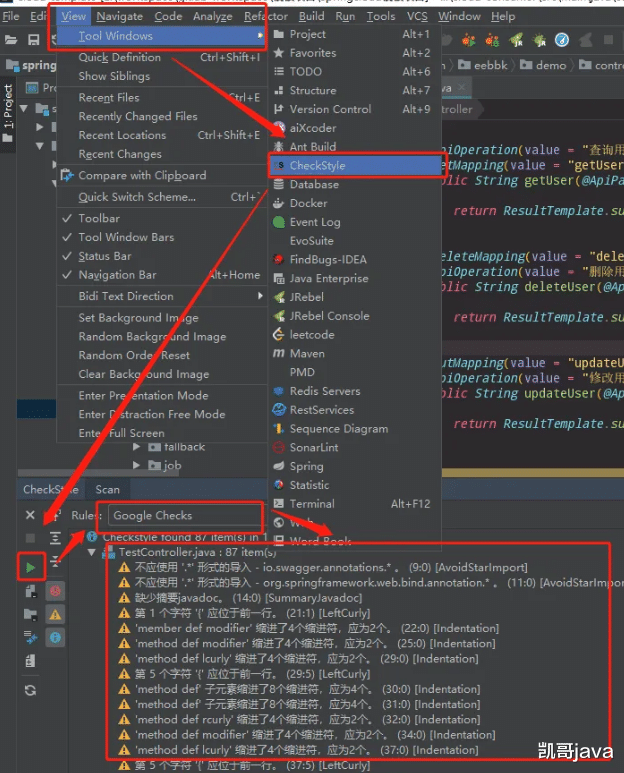The image size is (624, 773).
Task: Click the Check Project folder icon
Action: click(x=31, y=614)
